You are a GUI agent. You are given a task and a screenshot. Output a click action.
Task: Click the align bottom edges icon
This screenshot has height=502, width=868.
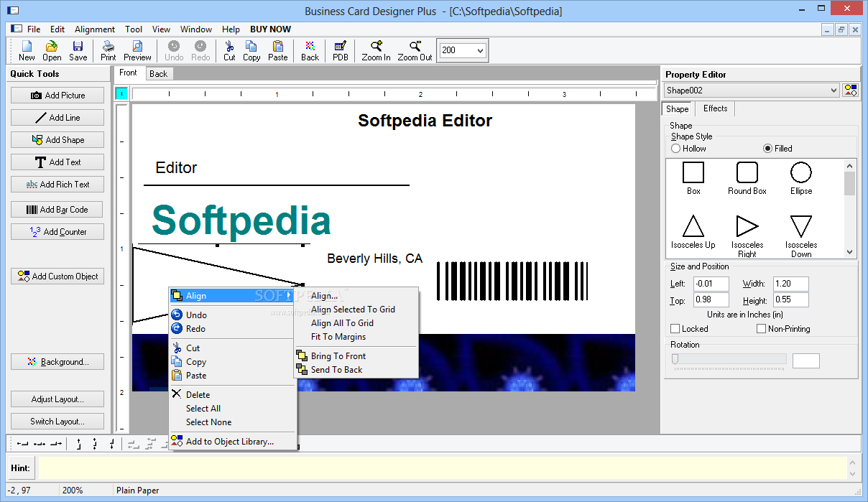pyautogui.click(x=111, y=444)
